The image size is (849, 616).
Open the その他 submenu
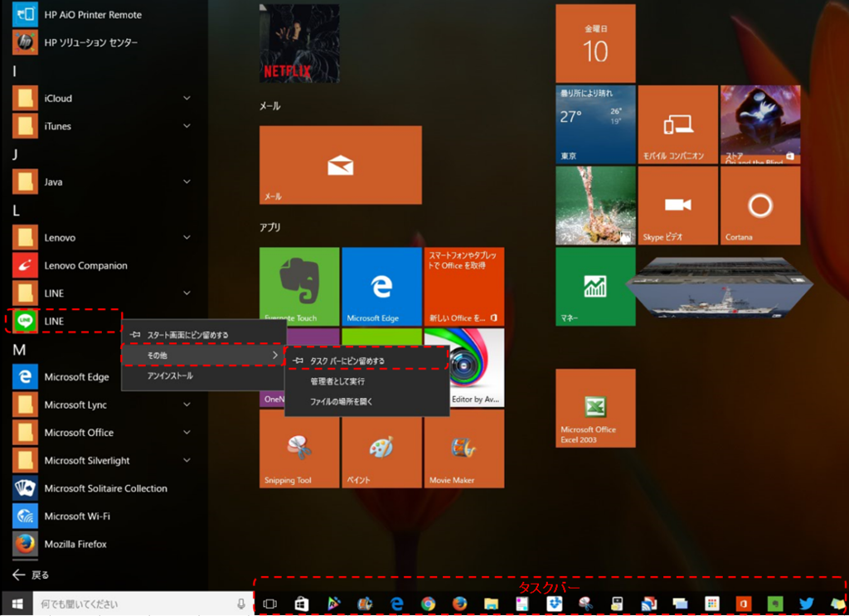[x=204, y=355]
